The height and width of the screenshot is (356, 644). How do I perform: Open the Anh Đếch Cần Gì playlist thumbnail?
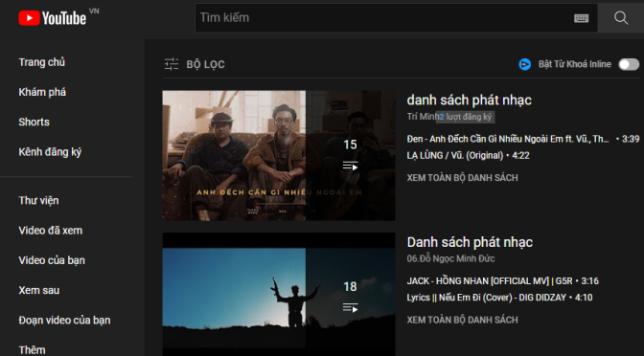[x=279, y=155]
